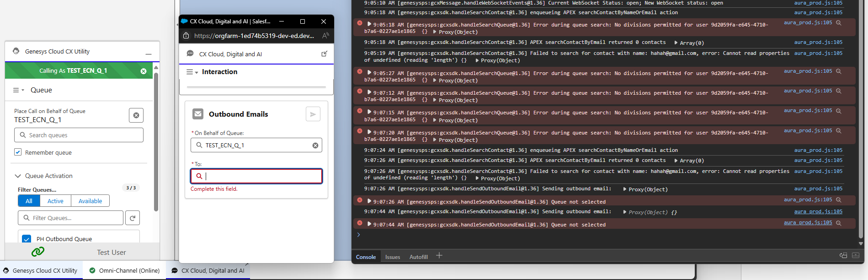The width and height of the screenshot is (868, 280).
Task: Collapse the Queue Activation section
Action: pyautogui.click(x=18, y=176)
